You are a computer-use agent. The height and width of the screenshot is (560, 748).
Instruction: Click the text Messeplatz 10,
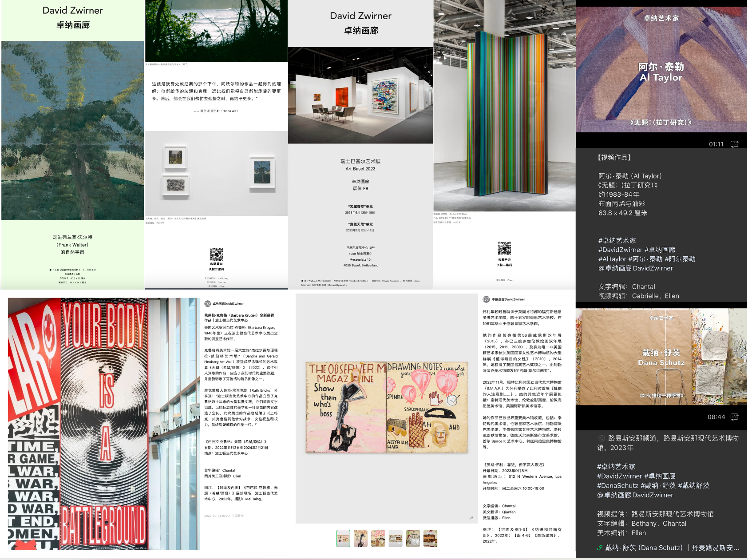pyautogui.click(x=360, y=260)
